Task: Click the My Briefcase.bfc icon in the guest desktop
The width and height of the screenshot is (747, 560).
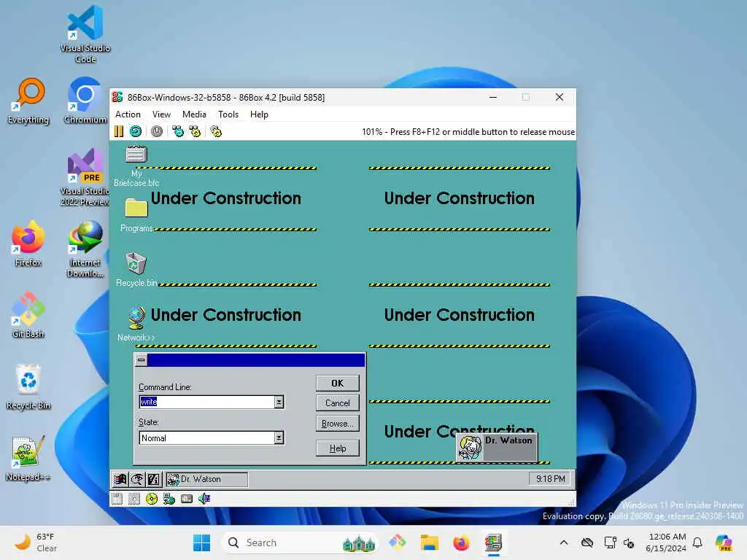Action: 136,155
